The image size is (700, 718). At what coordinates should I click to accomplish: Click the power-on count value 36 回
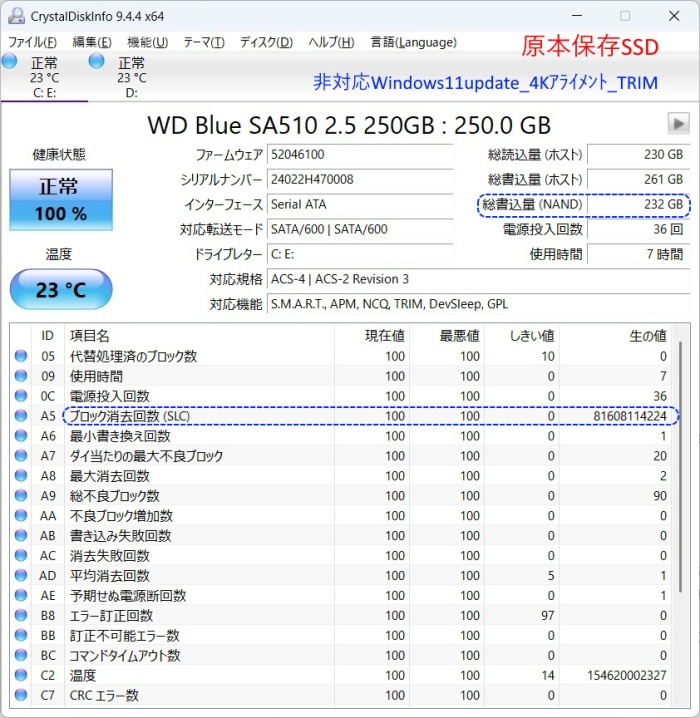click(638, 229)
